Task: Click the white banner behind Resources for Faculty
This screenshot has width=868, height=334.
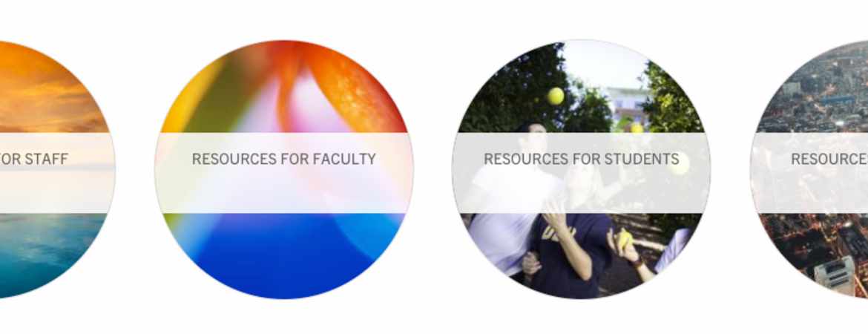Action: (284, 173)
